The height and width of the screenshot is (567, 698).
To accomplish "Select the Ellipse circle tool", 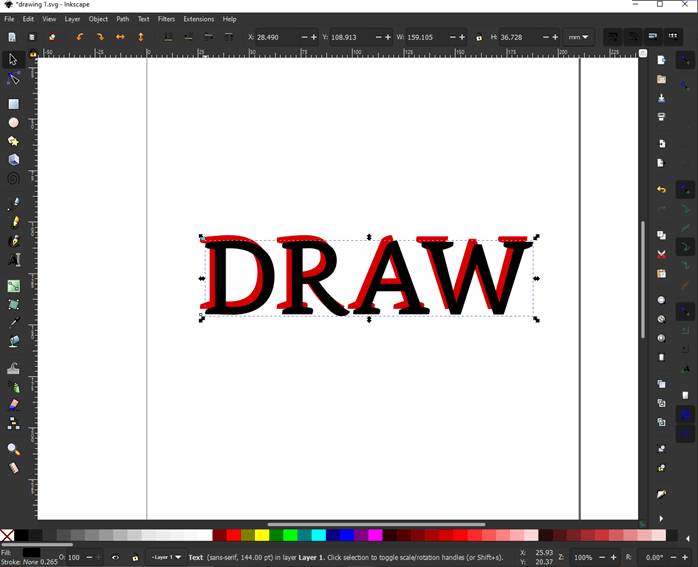I will coord(13,122).
